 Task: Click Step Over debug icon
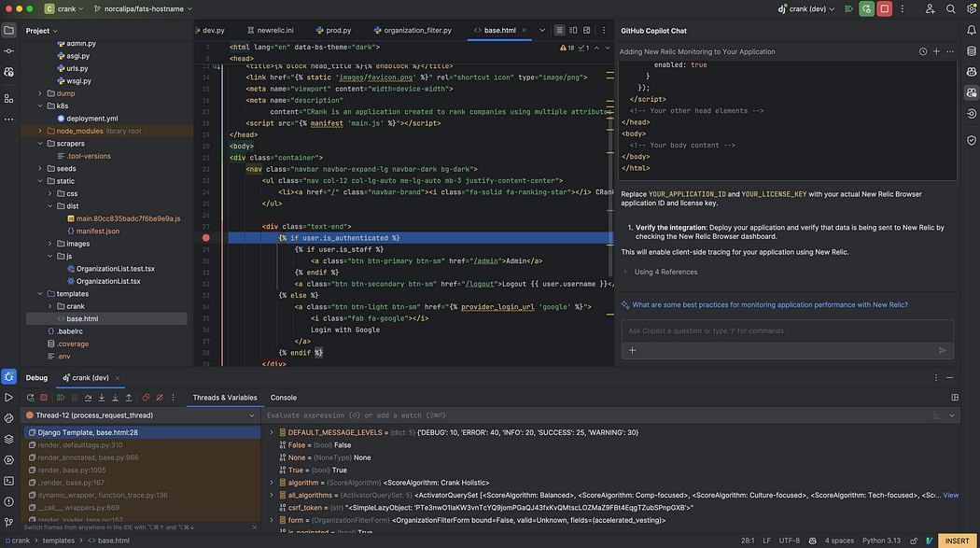pos(88,398)
